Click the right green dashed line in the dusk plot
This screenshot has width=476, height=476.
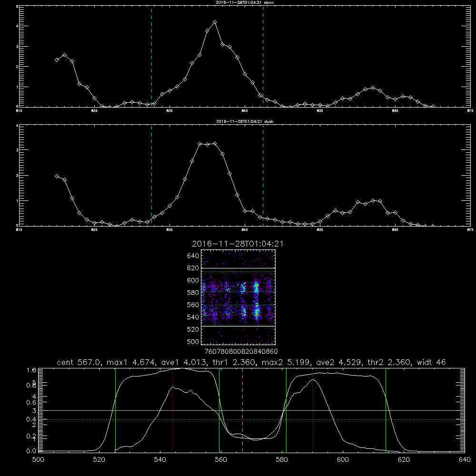[x=263, y=176]
